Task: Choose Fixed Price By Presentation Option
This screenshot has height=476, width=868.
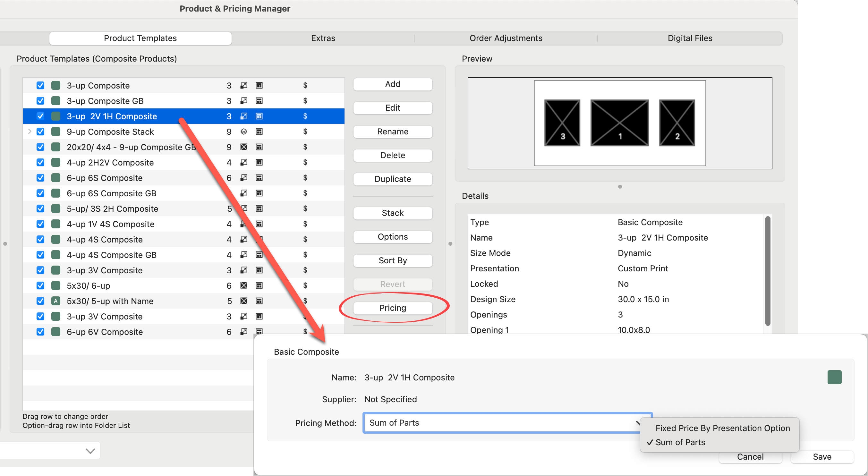Action: 722,428
